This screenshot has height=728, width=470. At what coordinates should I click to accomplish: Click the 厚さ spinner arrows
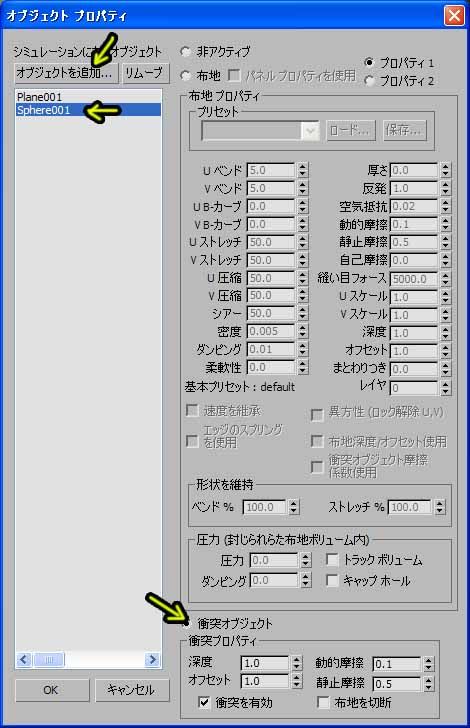[x=445, y=170]
